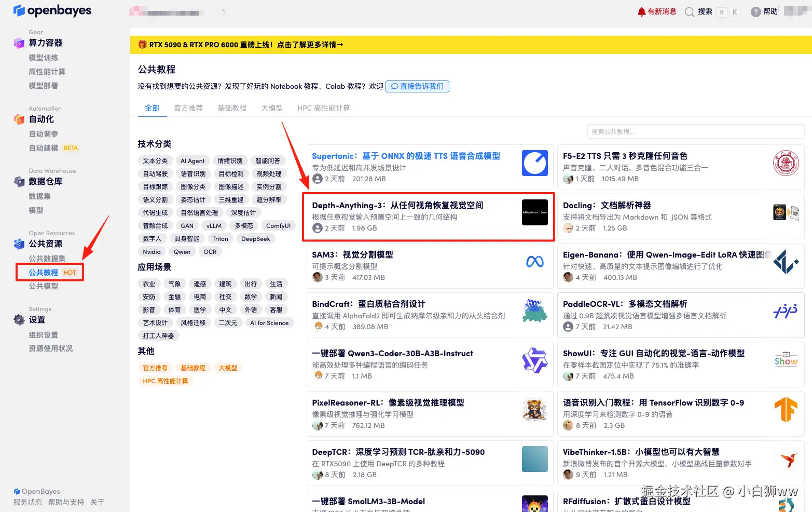Open the Supertonic tutorial thumbnail

[535, 163]
